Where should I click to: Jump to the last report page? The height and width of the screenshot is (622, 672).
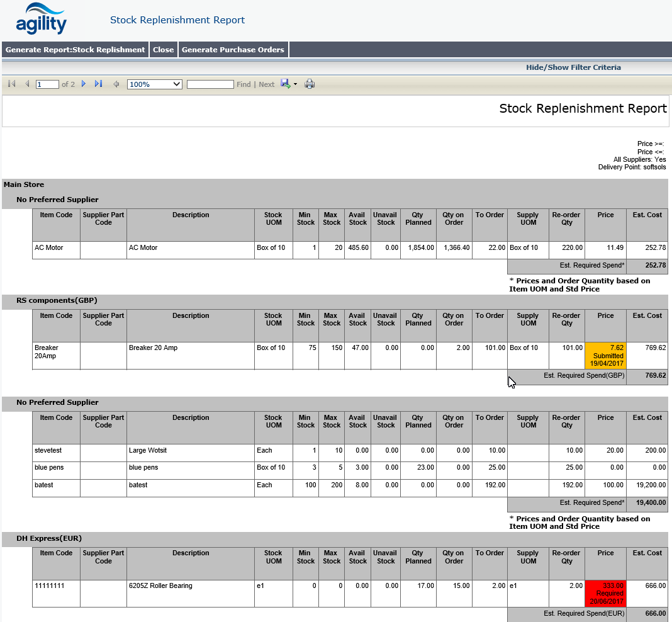[x=98, y=84]
